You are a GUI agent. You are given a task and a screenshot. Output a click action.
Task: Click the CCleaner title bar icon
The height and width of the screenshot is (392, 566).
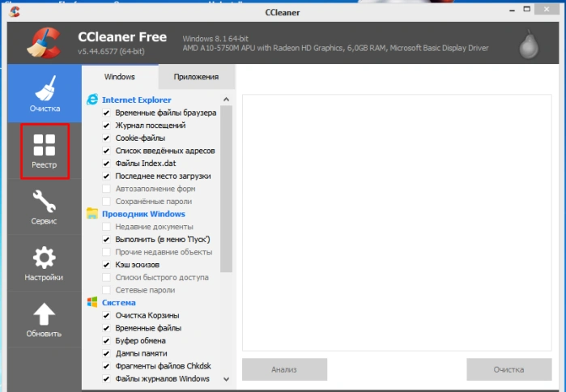(x=15, y=11)
